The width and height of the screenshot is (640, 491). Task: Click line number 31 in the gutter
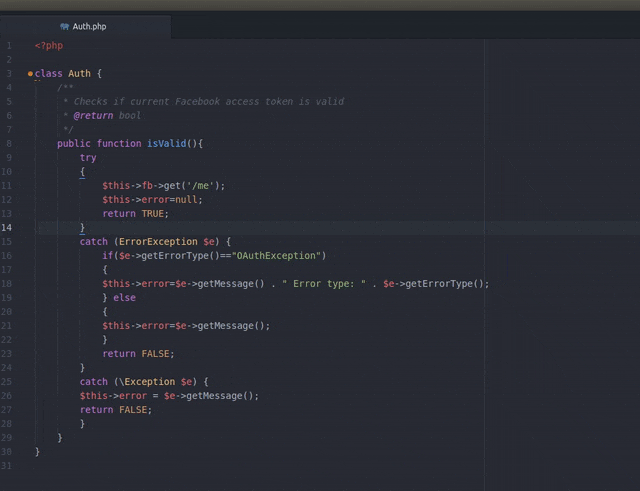coord(7,465)
